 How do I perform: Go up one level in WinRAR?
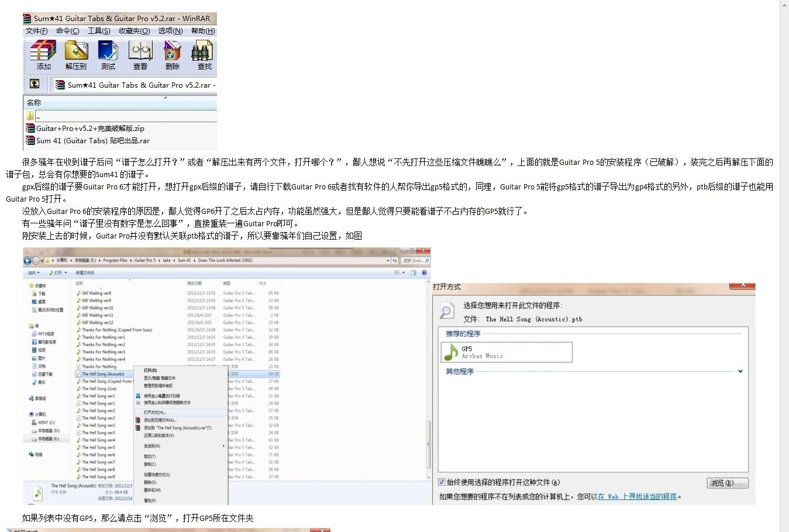point(35,84)
